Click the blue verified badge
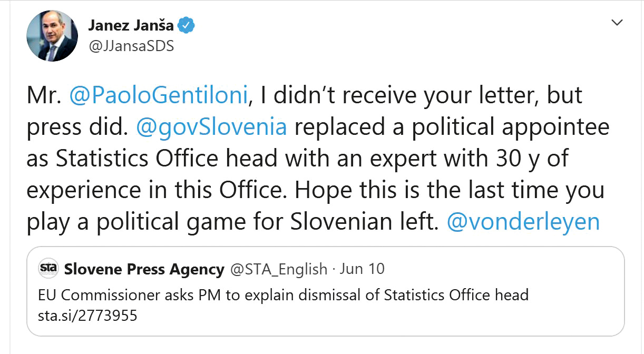The width and height of the screenshot is (644, 354). coord(187,25)
